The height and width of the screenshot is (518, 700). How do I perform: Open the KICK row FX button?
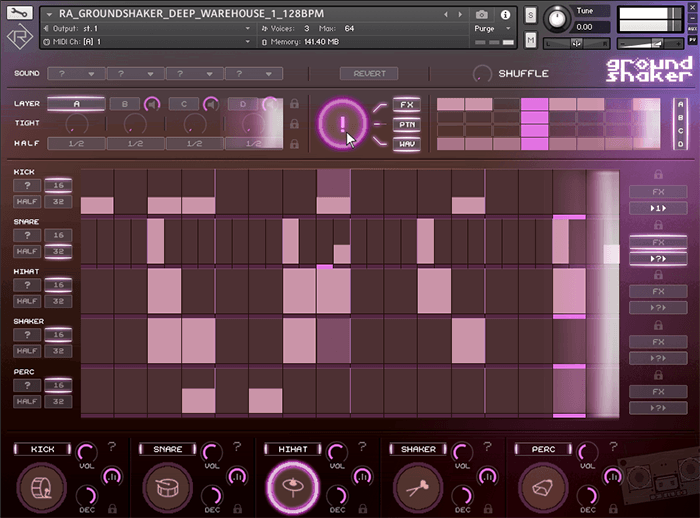tap(658, 192)
